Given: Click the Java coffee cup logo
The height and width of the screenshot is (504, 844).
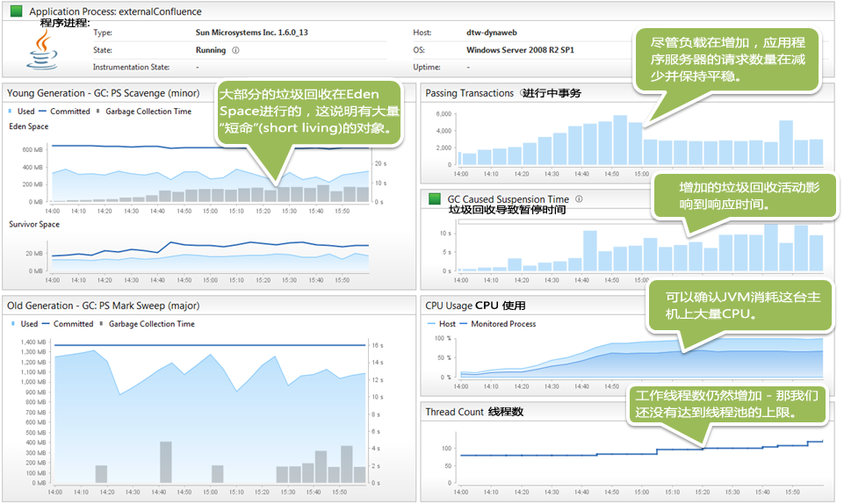Looking at the screenshot, I should [x=42, y=50].
